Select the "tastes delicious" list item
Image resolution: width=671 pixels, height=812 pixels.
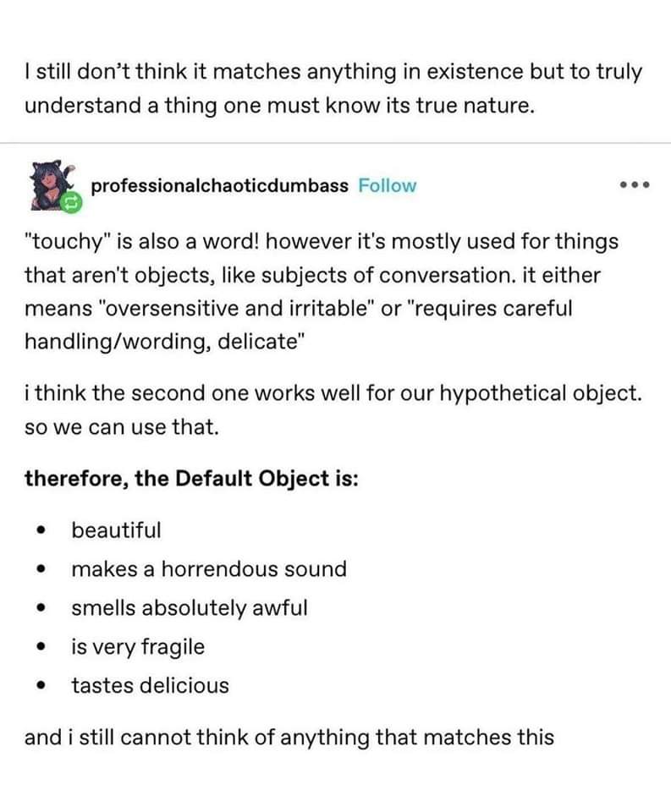tap(151, 686)
